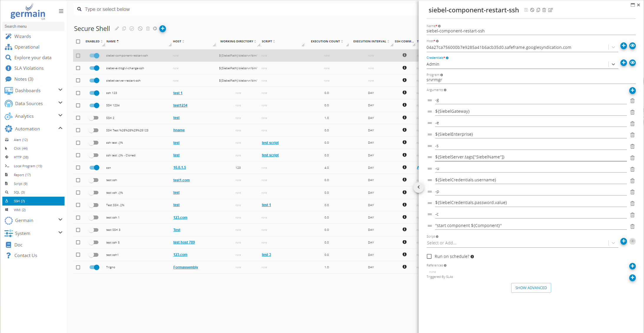The height and width of the screenshot is (333, 644).
Task: Click the run play icon in Secure Shell toolbar
Action: (x=155, y=29)
